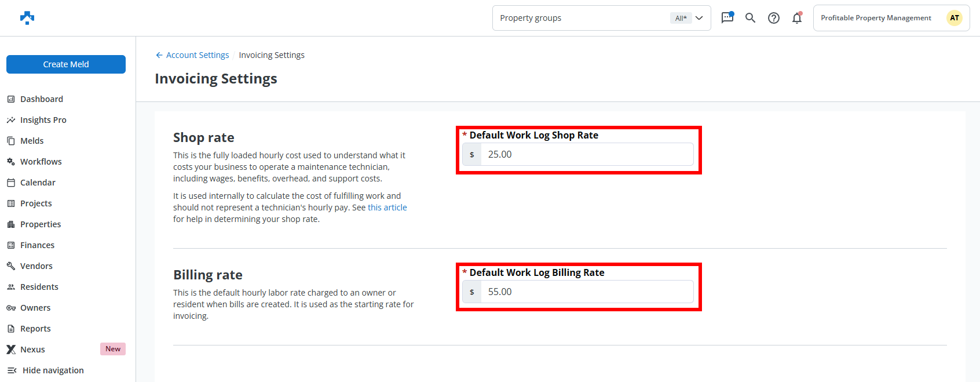Open the Workflows sidebar item
Screen dimensions: 980x382
click(x=41, y=162)
